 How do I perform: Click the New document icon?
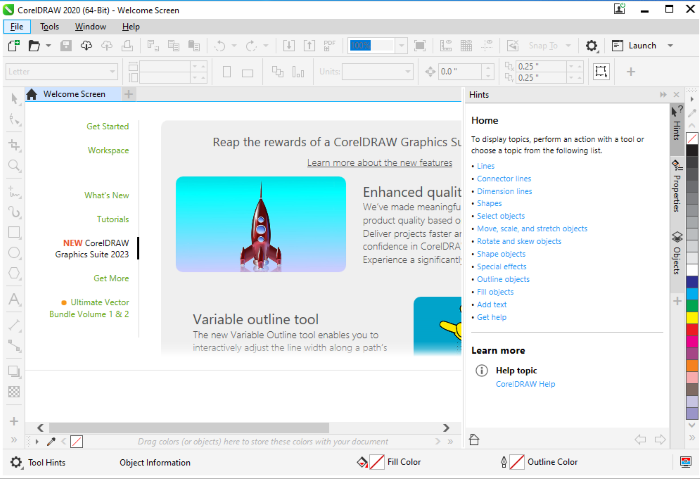tap(14, 46)
